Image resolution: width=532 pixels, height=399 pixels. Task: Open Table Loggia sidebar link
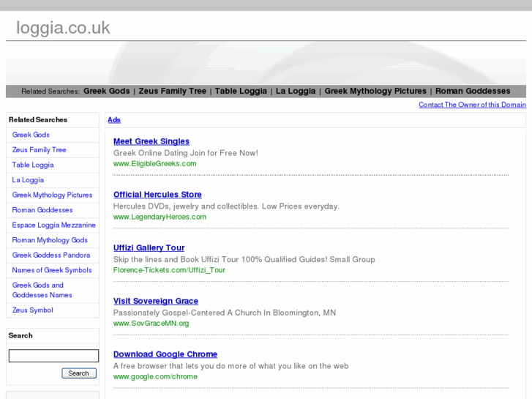click(x=33, y=165)
